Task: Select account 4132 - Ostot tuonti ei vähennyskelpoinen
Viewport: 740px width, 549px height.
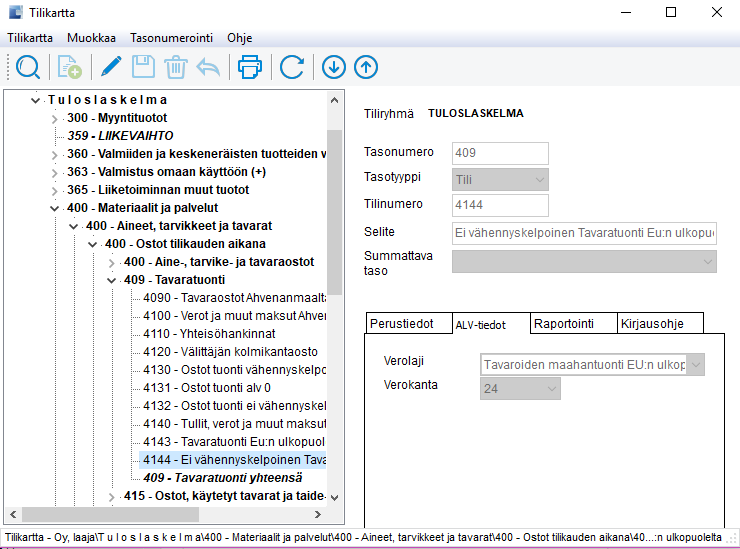Action: click(x=234, y=405)
